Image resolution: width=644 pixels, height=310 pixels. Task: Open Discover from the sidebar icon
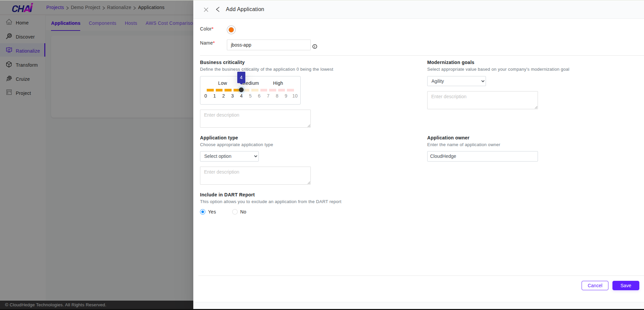9,36
